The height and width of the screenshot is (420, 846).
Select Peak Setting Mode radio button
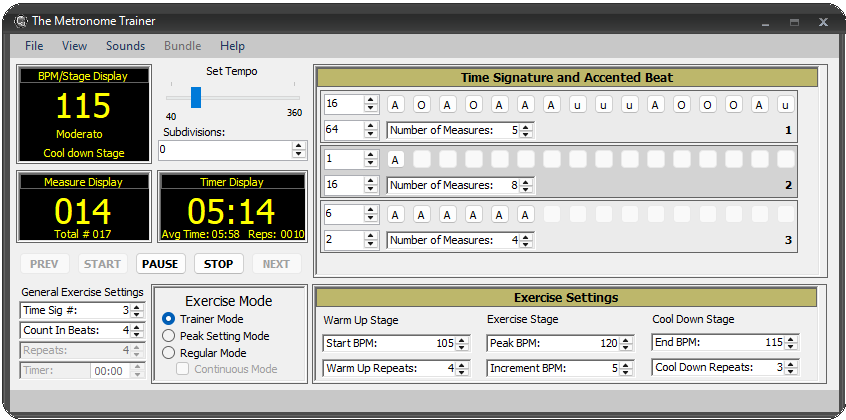pos(169,336)
